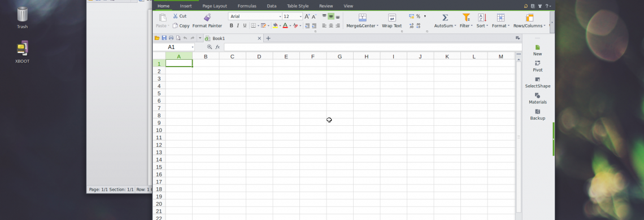Open the Arial font name dropdown

click(x=280, y=16)
